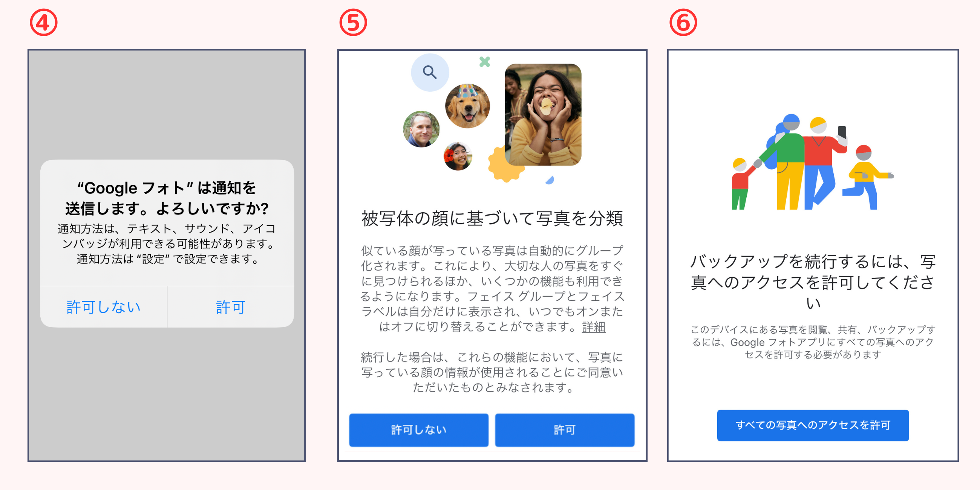Screen dimensions: 980x490
Task: Click the older man's circular face thumbnail
Action: [x=421, y=129]
